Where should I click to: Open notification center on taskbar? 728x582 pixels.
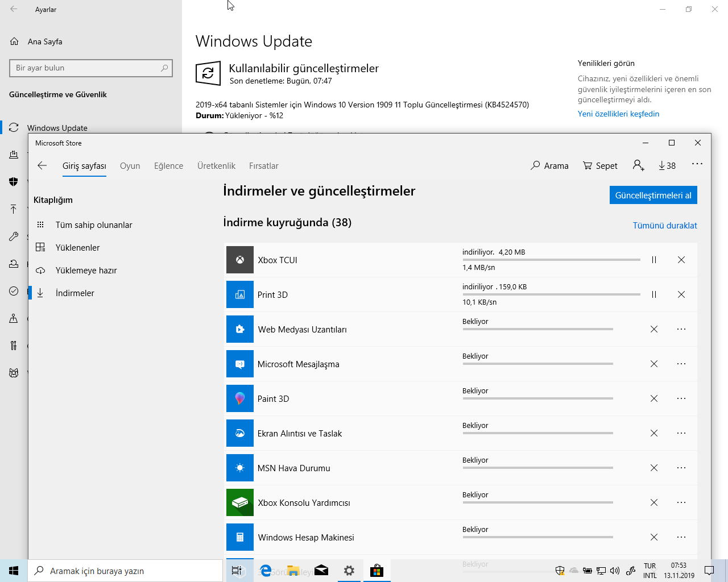tap(709, 571)
